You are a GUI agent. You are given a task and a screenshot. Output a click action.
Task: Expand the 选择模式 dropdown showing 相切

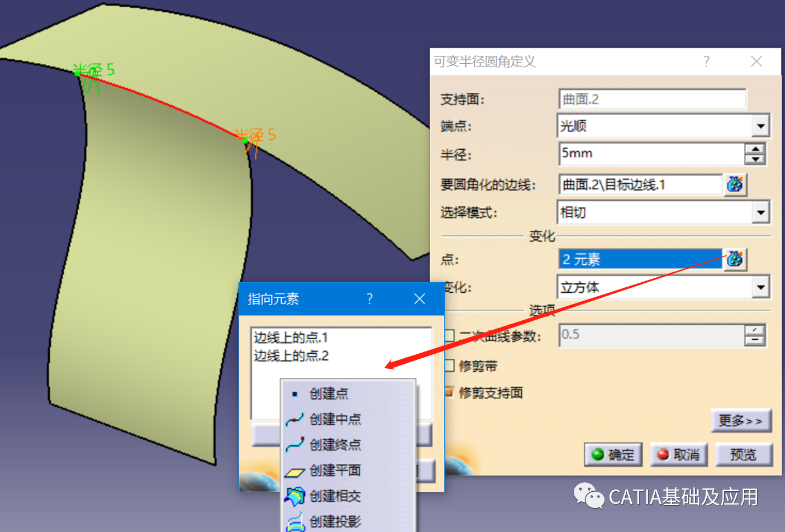point(760,212)
